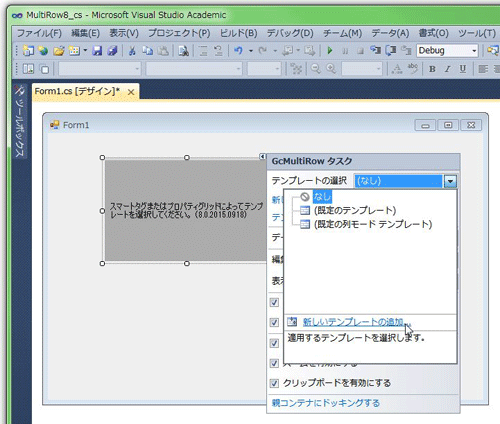Click the Open File folder icon
Screen dimensions: 500x424
click(x=59, y=51)
